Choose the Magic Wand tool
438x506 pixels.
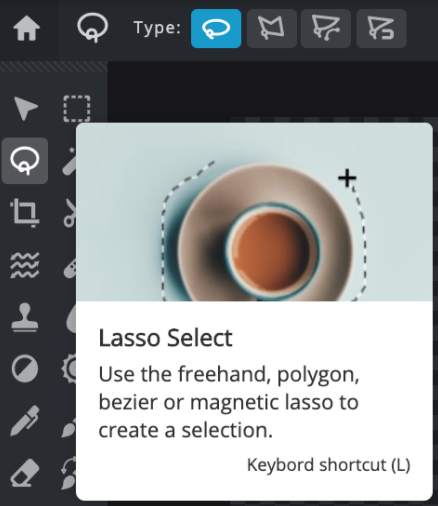click(x=69, y=161)
